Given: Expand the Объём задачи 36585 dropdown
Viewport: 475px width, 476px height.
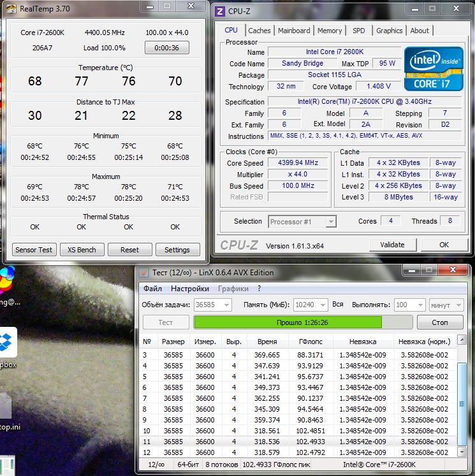Looking at the screenshot, I should [226, 305].
